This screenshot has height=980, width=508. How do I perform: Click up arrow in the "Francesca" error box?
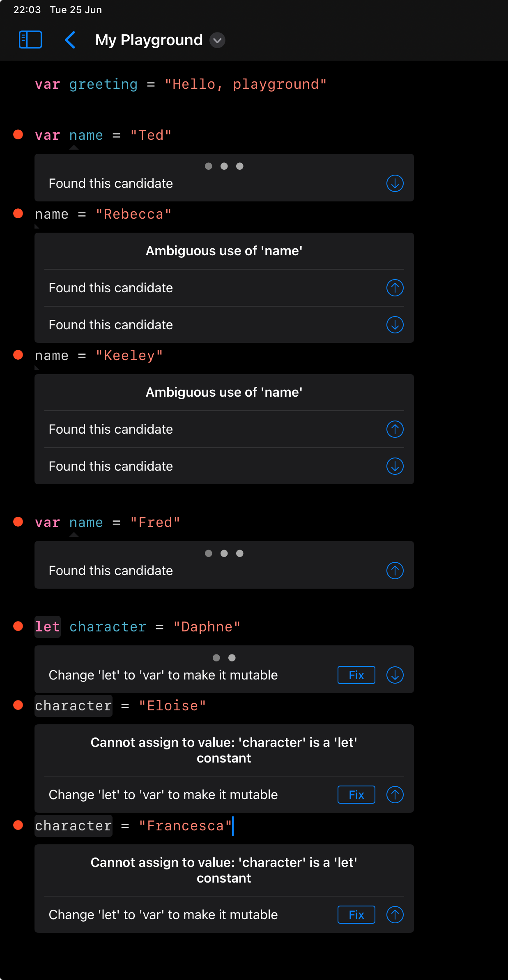click(395, 915)
